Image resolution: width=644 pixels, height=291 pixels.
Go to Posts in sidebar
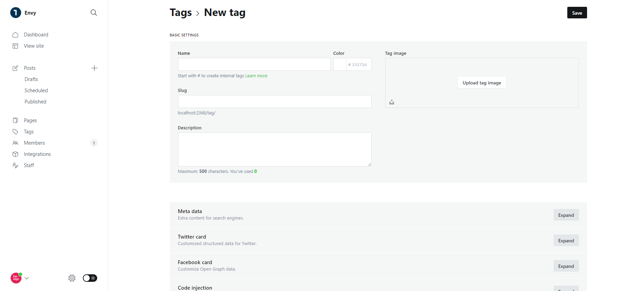[30, 68]
